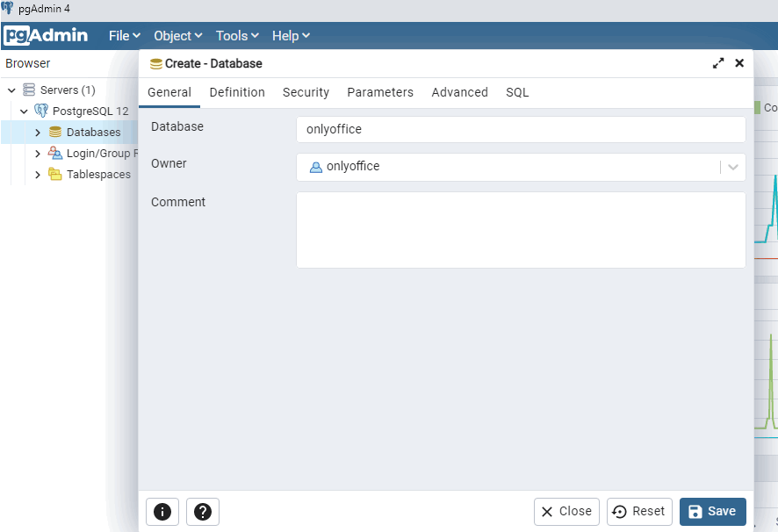Viewport: 778px width, 532px height.
Task: Collapse the Servers tree node
Action: (11, 90)
